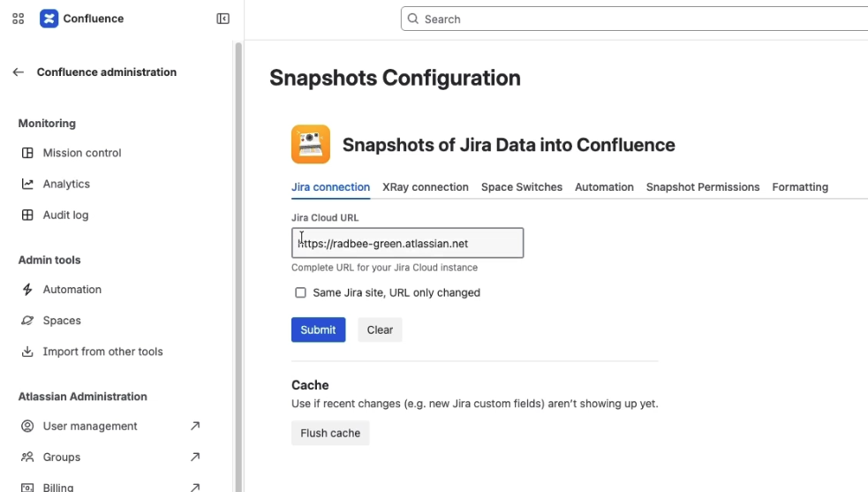Click 'Complete URL for your Jira Cloud instance' hint
The height and width of the screenshot is (492, 868).
coord(384,268)
